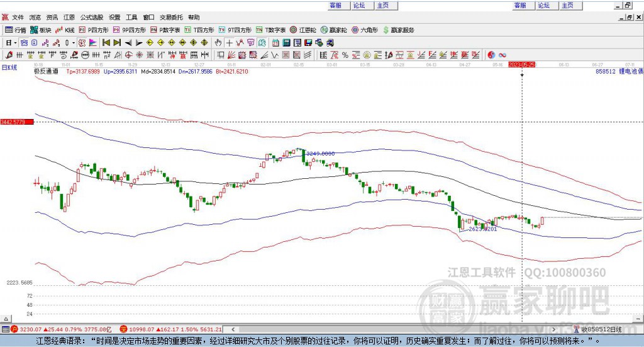Click the 行情 toolbar button
The height and width of the screenshot is (347, 644).
16,30
